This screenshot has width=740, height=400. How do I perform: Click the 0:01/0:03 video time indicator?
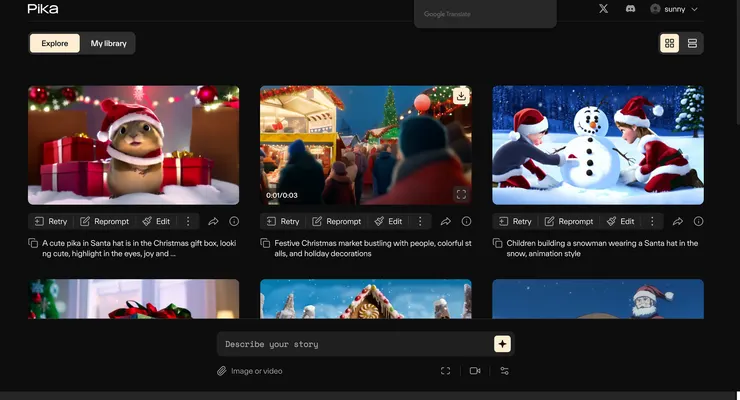click(282, 195)
